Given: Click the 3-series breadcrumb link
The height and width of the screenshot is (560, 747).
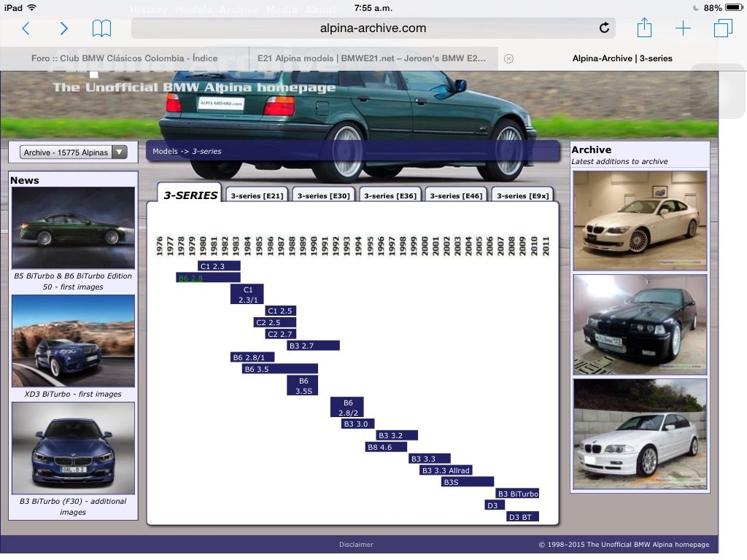Looking at the screenshot, I should tap(206, 151).
